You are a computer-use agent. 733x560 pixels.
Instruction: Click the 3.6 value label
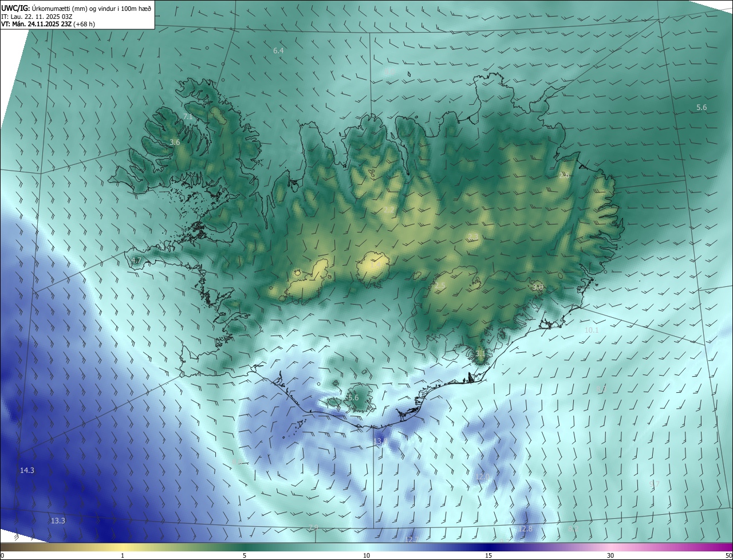coord(175,142)
